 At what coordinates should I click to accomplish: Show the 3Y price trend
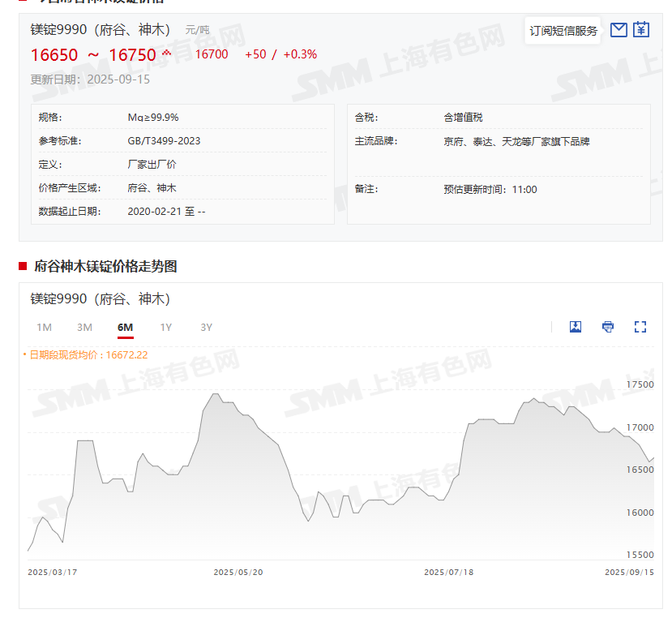click(x=206, y=328)
